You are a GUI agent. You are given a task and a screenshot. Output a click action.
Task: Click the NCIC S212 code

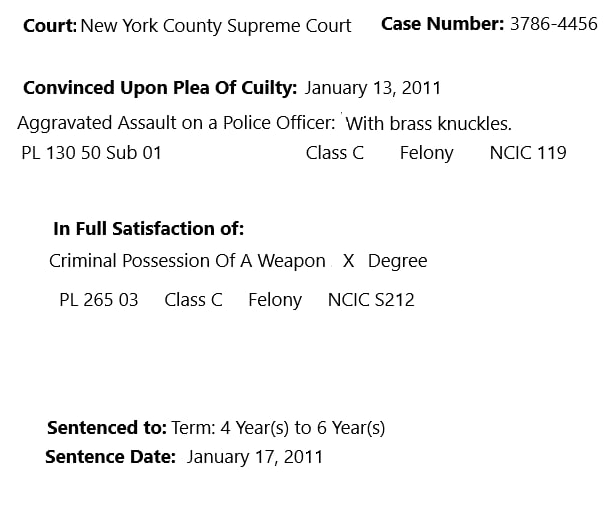(x=371, y=300)
